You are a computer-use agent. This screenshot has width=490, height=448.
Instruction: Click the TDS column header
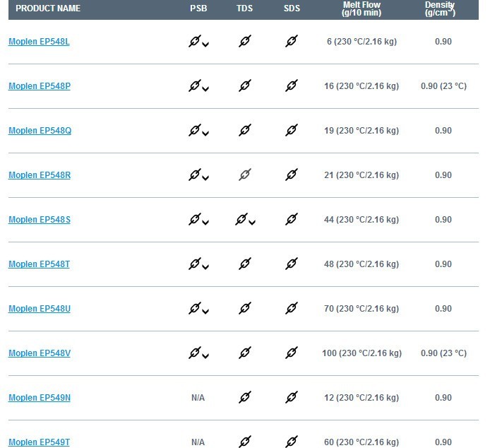tap(244, 8)
